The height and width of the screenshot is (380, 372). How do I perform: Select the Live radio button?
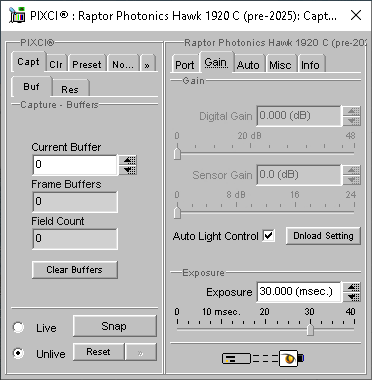pyautogui.click(x=18, y=327)
